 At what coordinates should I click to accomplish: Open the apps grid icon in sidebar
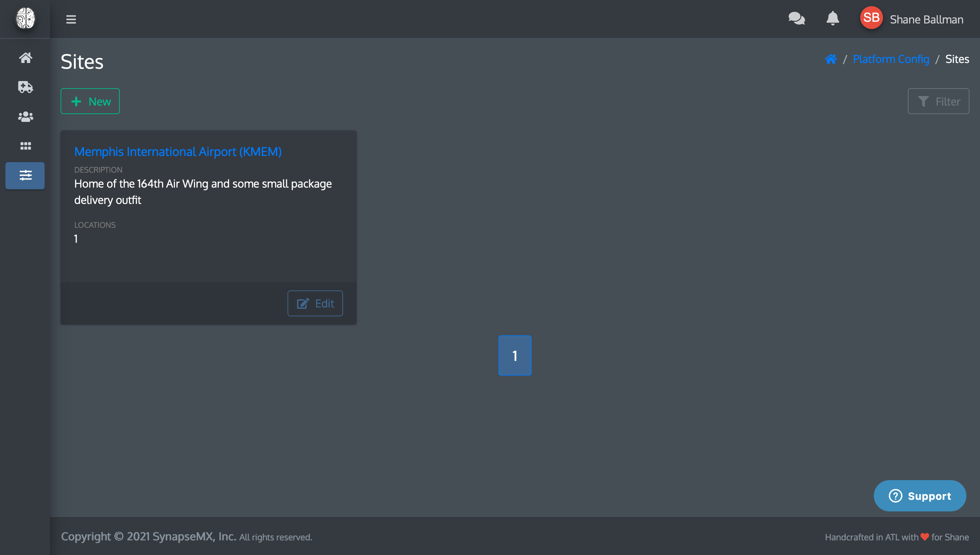coord(25,146)
